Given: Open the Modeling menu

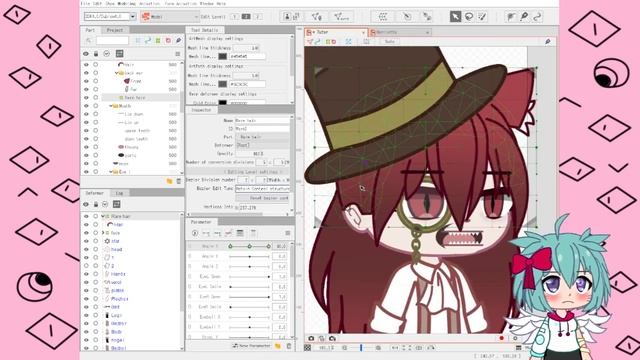Looking at the screenshot, I should pos(126,3).
